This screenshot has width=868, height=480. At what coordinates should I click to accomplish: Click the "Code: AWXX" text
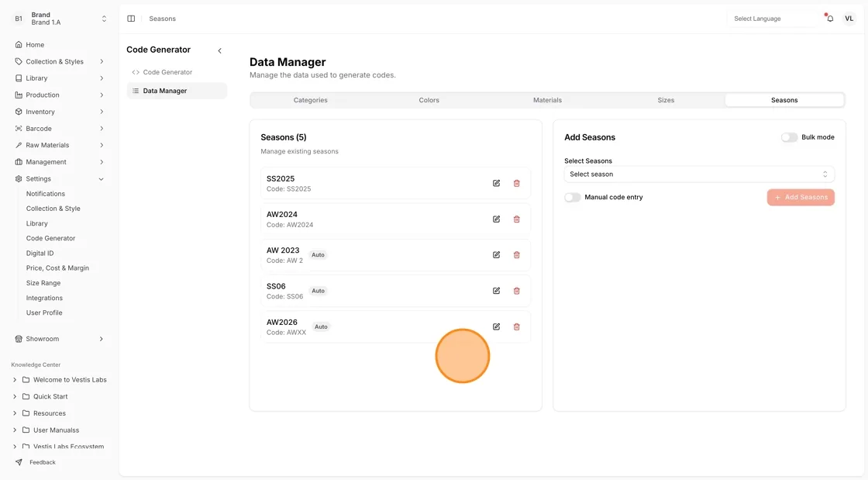pyautogui.click(x=286, y=333)
